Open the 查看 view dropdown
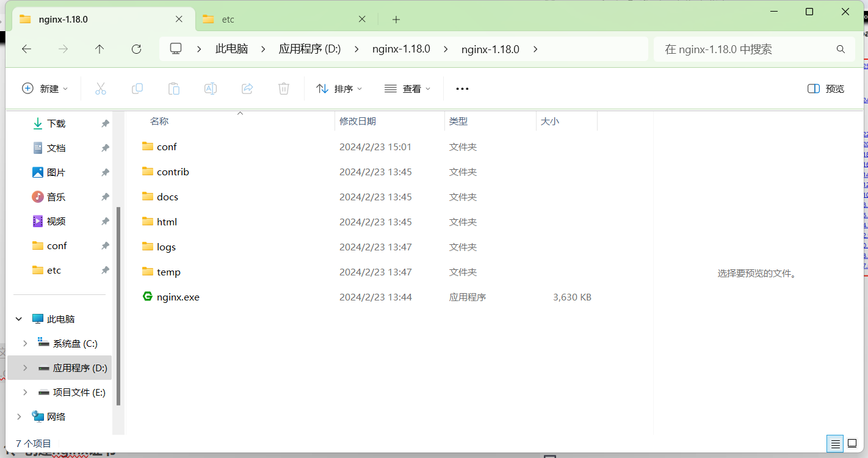868x458 pixels. click(407, 89)
